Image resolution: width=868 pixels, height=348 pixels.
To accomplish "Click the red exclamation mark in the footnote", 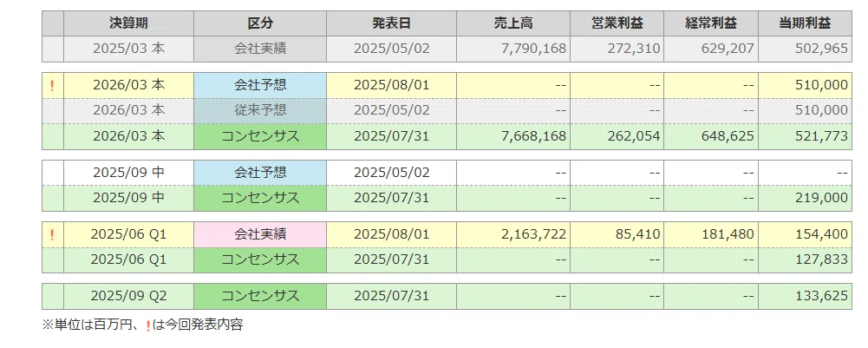I will [x=147, y=325].
